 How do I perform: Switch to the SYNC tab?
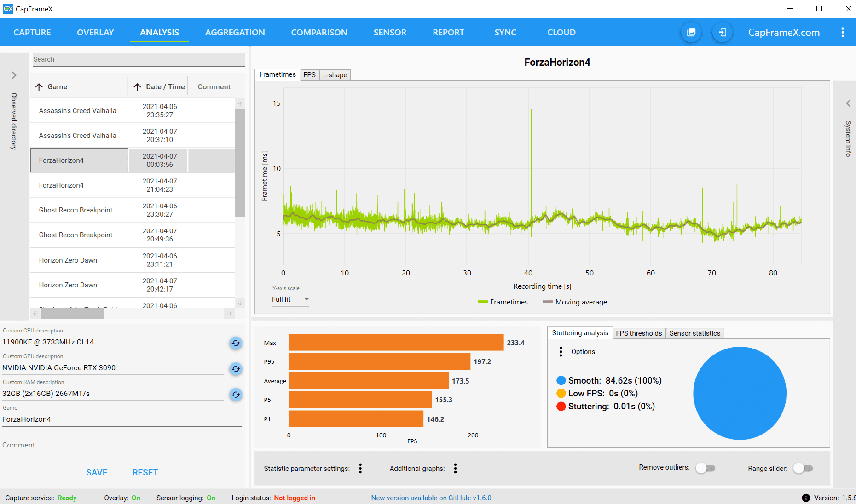tap(505, 33)
